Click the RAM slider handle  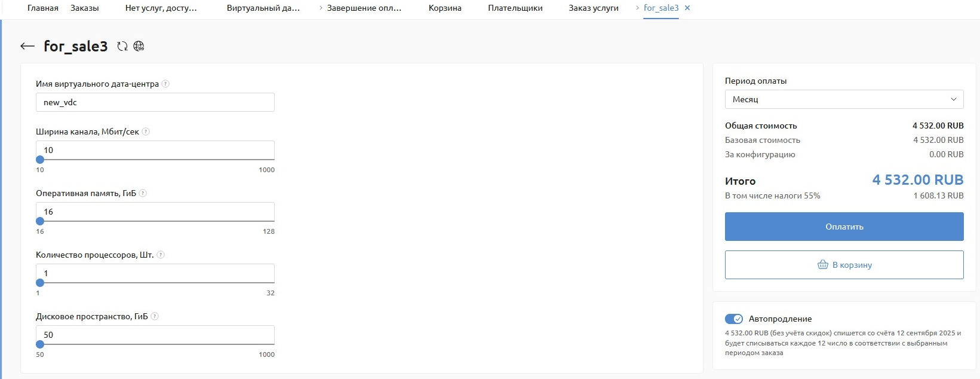40,221
